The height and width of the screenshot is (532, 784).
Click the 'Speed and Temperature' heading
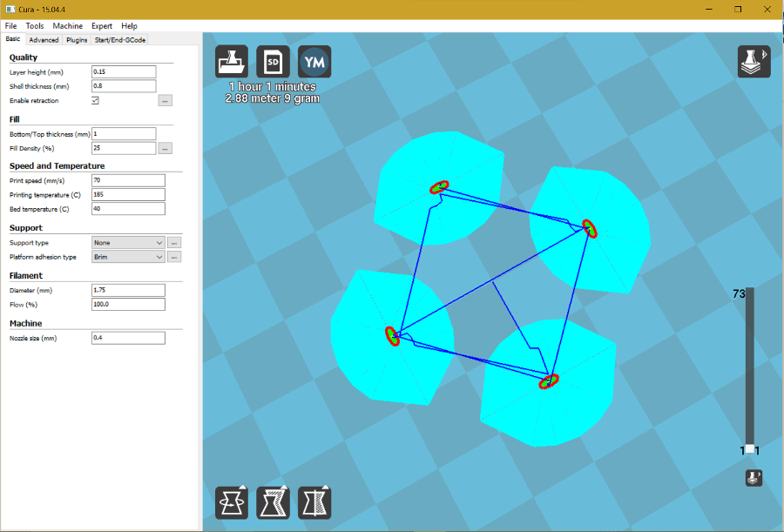click(57, 166)
